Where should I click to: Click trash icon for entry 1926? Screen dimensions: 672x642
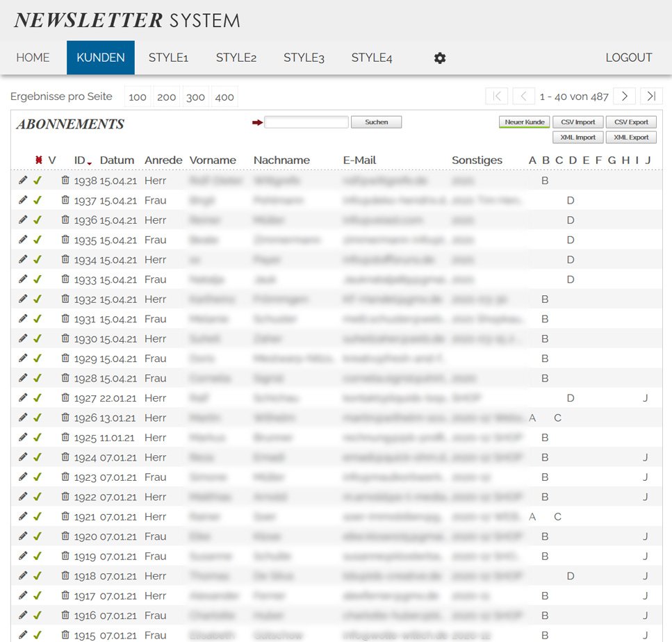click(x=65, y=418)
